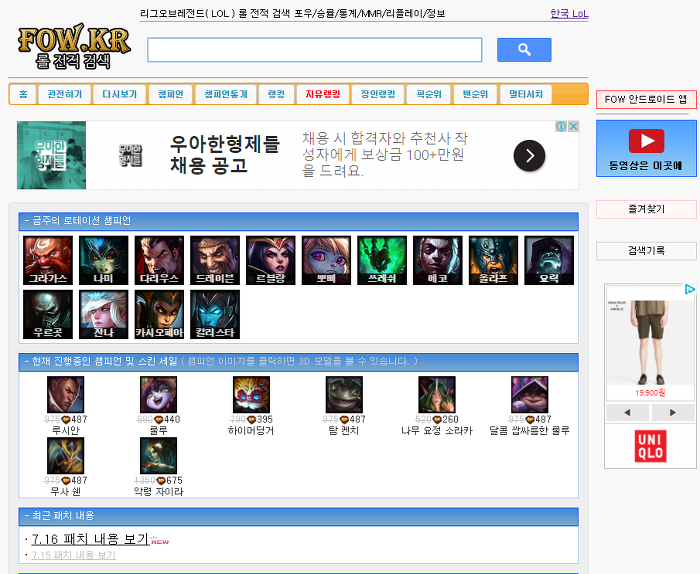Click the 19,900원 price in the ad
700x574 pixels.
(x=650, y=393)
